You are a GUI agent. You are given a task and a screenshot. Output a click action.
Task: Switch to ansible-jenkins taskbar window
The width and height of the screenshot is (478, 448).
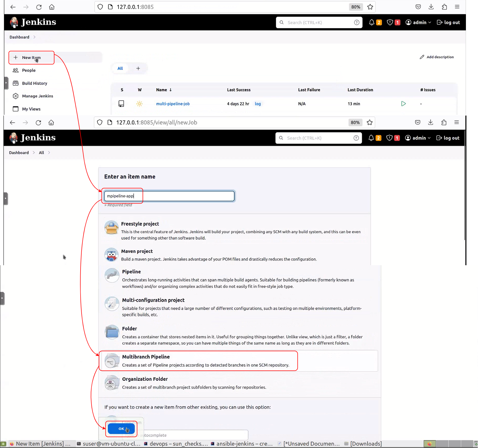click(242, 444)
